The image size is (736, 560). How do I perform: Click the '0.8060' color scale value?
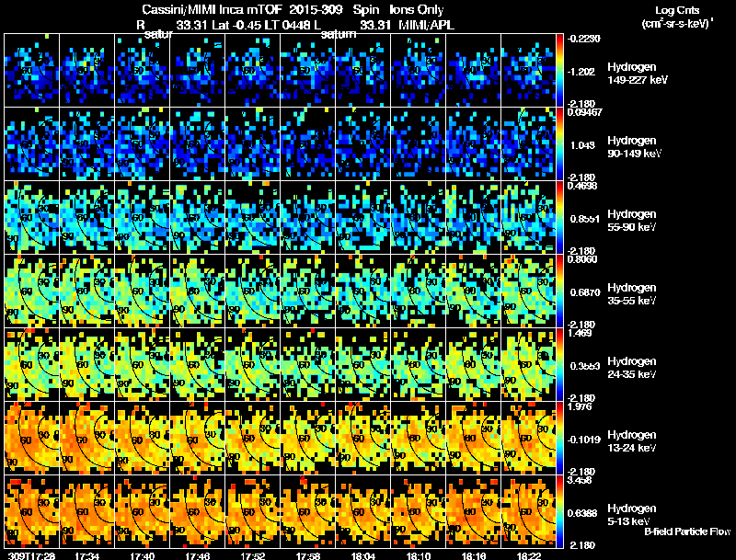pyautogui.click(x=582, y=259)
